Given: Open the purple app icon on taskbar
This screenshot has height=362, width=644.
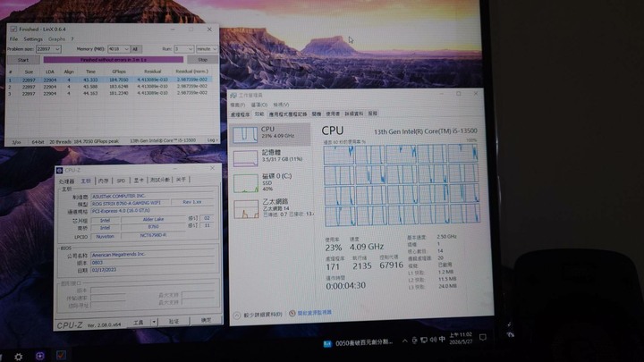Looking at the screenshot, I should click(x=40, y=356).
